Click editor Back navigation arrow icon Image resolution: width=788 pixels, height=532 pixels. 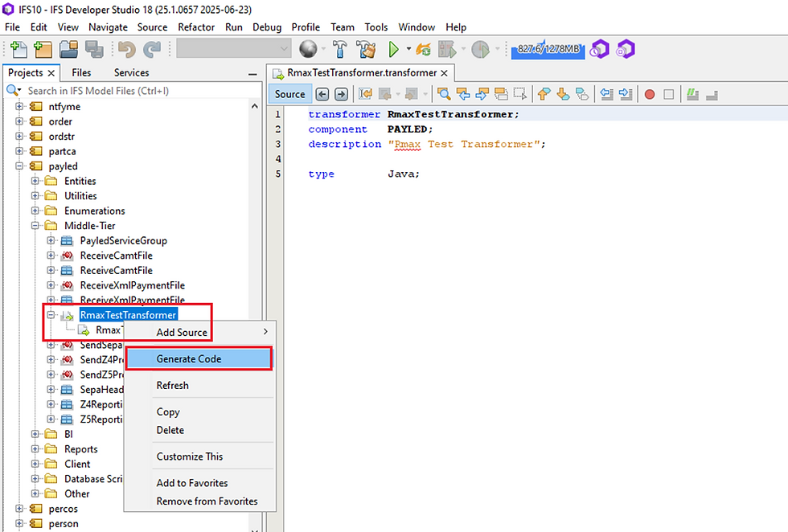322,94
